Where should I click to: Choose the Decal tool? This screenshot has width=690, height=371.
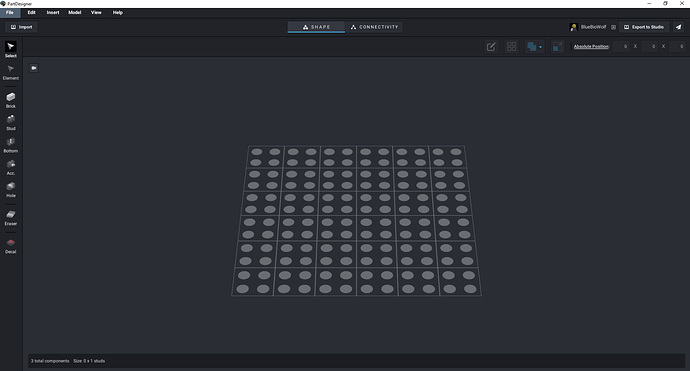11,246
